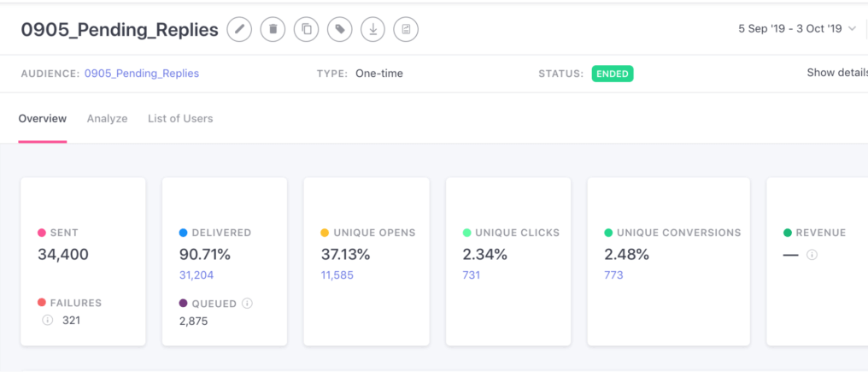
Task: Click the info icon under Revenue
Action: 812,255
